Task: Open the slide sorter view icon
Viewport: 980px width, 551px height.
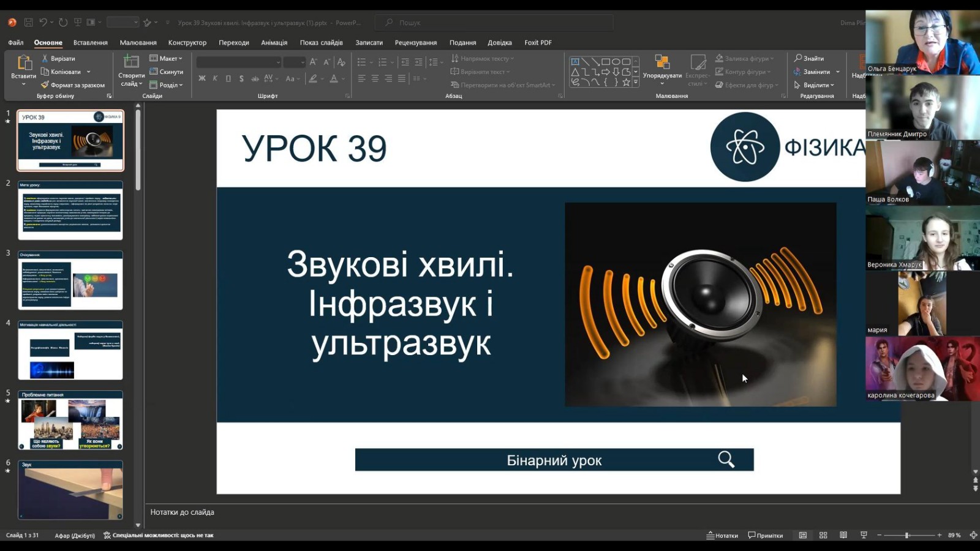Action: pyautogui.click(x=823, y=535)
